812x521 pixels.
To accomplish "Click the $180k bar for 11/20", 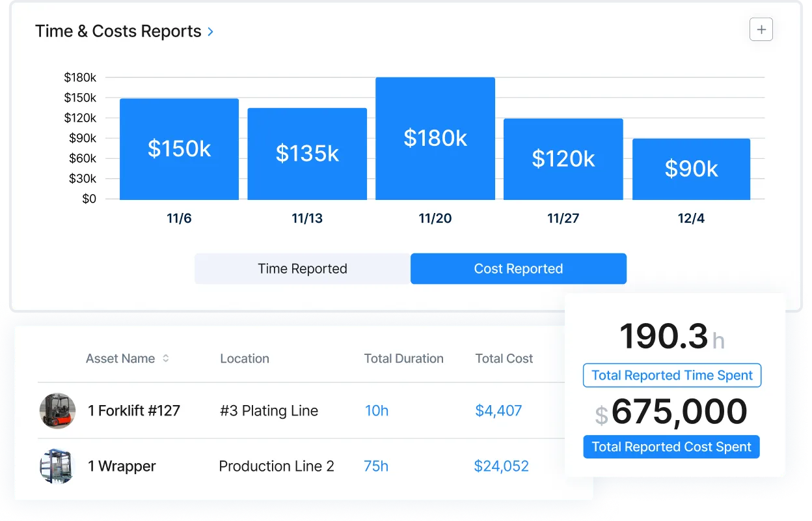I will pos(435,137).
